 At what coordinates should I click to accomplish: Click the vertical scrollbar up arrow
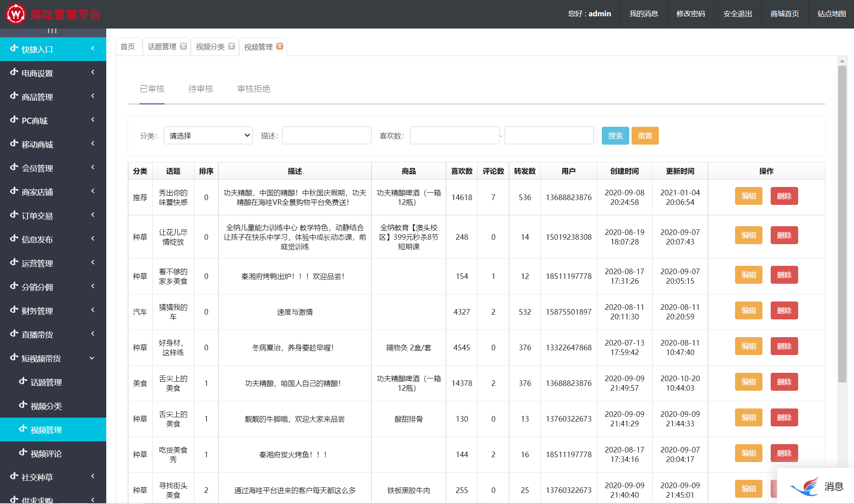click(x=842, y=61)
